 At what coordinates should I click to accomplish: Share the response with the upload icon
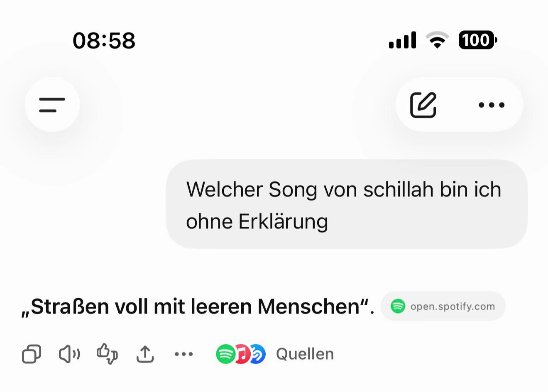point(145,354)
